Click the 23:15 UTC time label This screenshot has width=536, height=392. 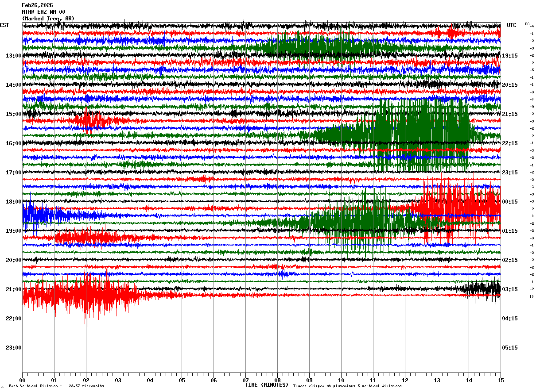pos(510,173)
